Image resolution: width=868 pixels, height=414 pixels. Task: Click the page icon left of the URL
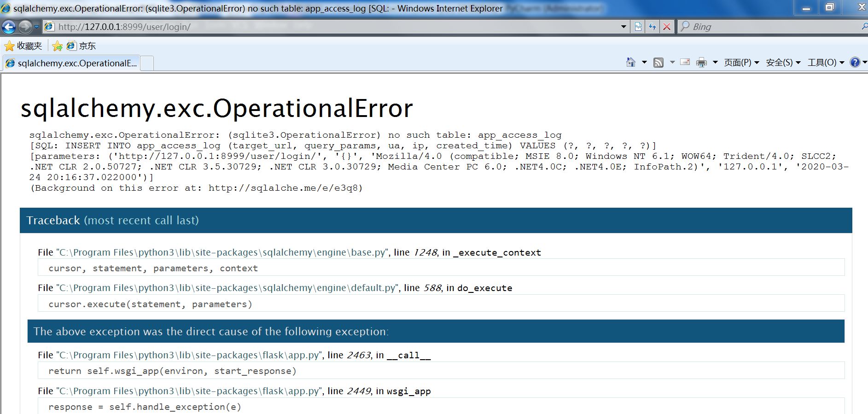coord(49,27)
